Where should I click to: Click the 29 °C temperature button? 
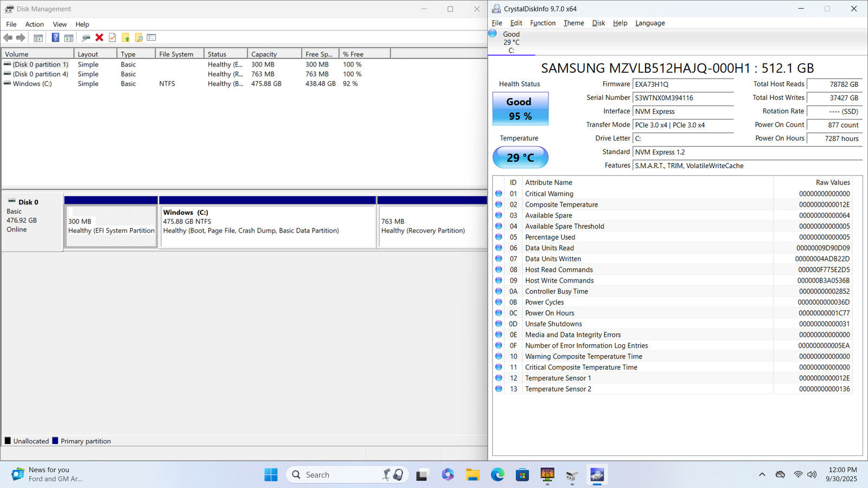520,157
